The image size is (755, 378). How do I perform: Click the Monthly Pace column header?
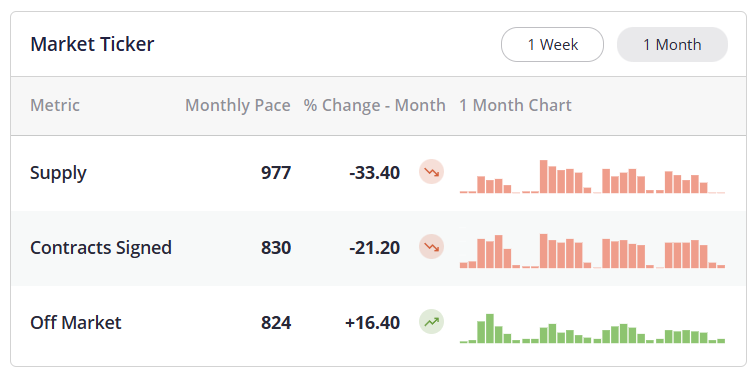pyautogui.click(x=238, y=105)
